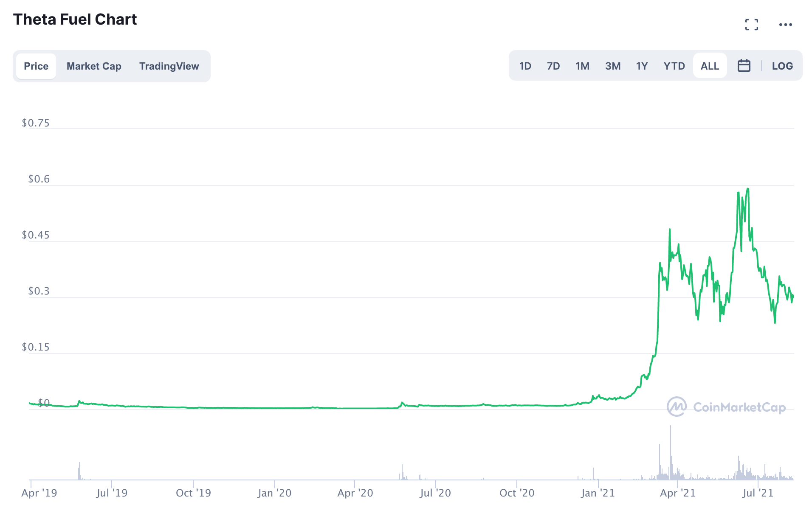Screen dimensions: 812x505
Task: Show ALL historical price data
Action: tap(710, 66)
